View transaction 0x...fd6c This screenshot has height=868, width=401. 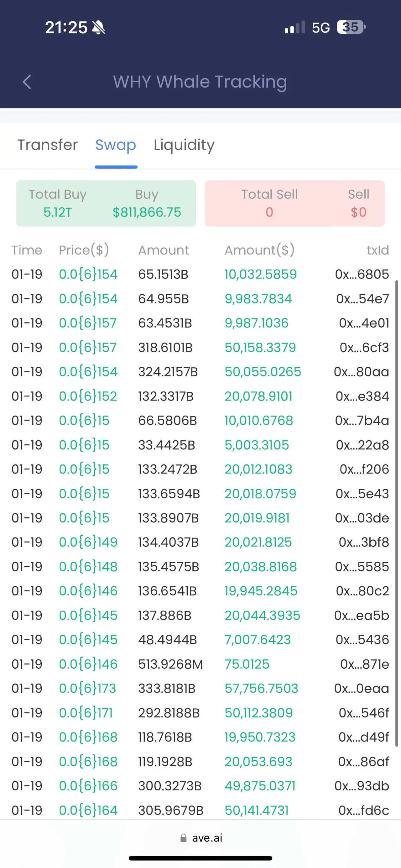coord(364,810)
